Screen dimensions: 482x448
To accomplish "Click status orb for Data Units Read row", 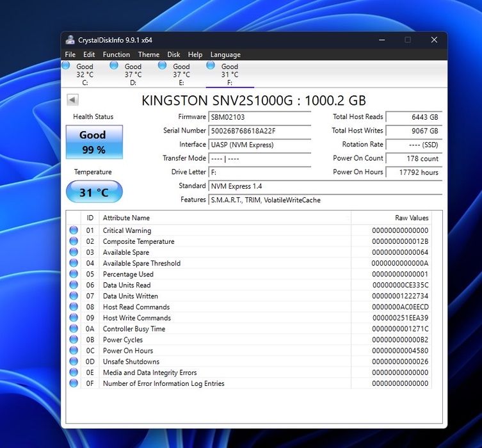I will 74,285.
